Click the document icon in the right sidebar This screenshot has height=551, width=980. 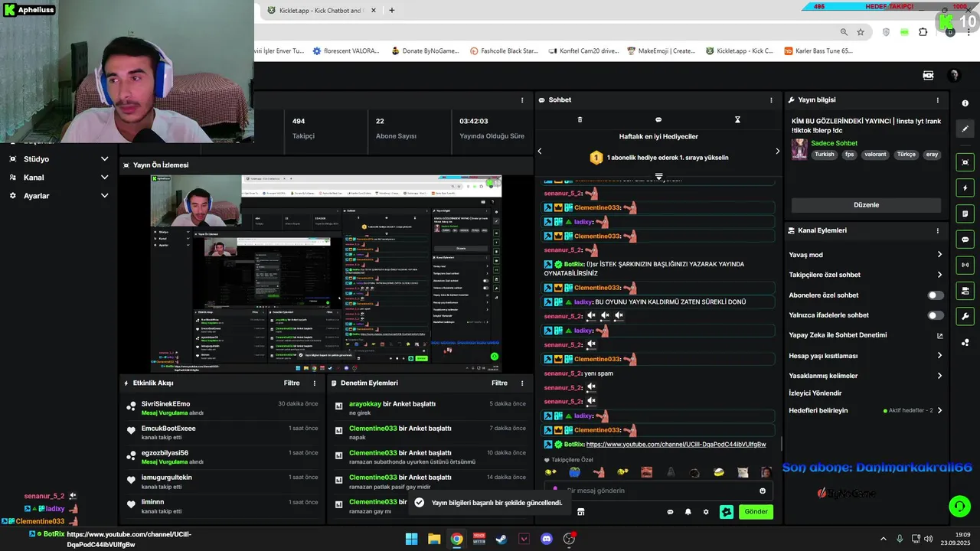click(965, 214)
